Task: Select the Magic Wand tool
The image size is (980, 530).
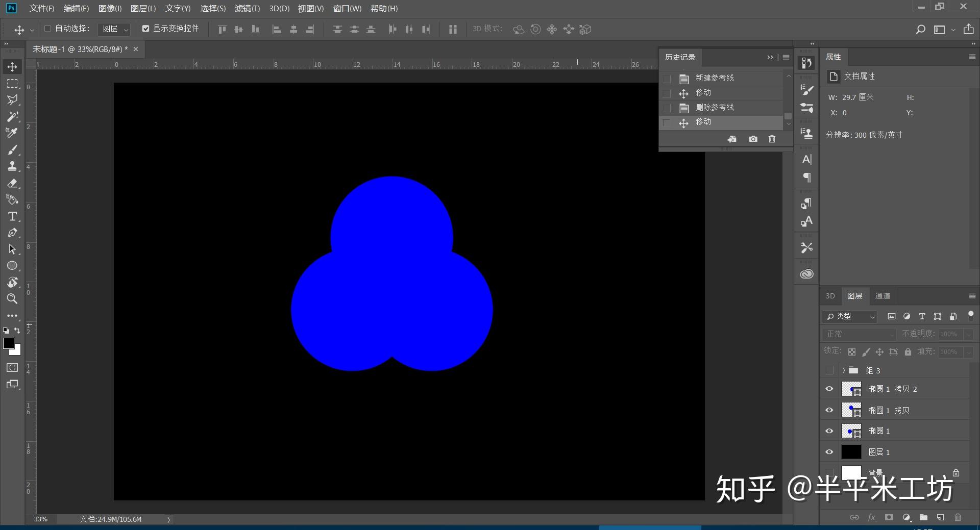Action: click(12, 116)
